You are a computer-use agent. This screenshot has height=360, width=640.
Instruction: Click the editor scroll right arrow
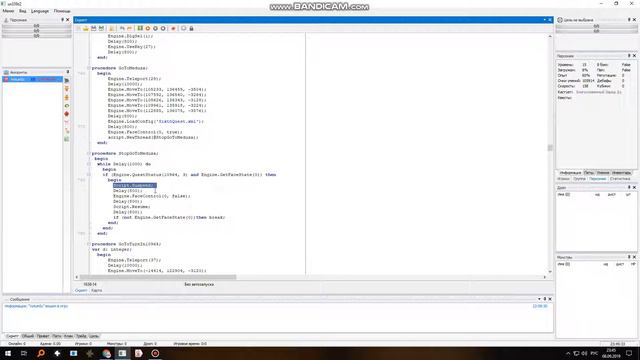click(x=544, y=277)
